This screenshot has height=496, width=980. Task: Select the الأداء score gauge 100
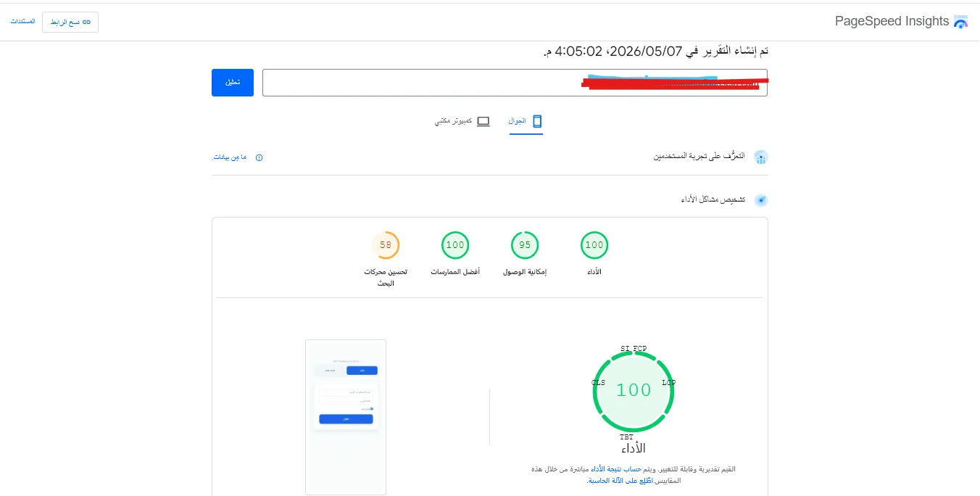click(594, 245)
